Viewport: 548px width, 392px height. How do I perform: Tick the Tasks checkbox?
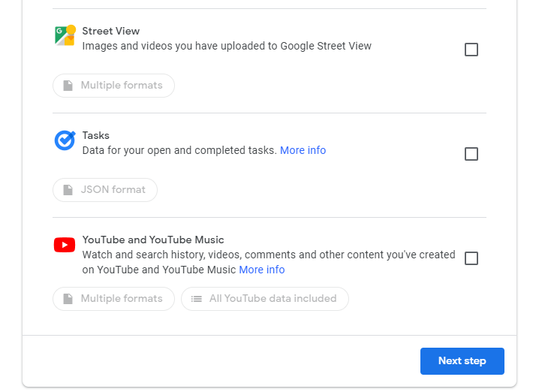point(471,154)
